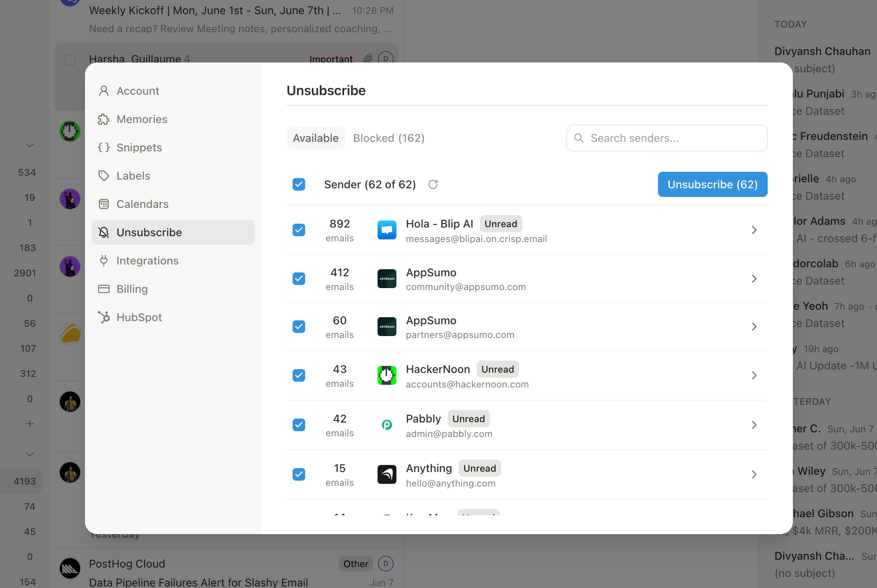Collapse the upper left sidebar section chevron
This screenshot has width=877, height=588.
[x=29, y=145]
